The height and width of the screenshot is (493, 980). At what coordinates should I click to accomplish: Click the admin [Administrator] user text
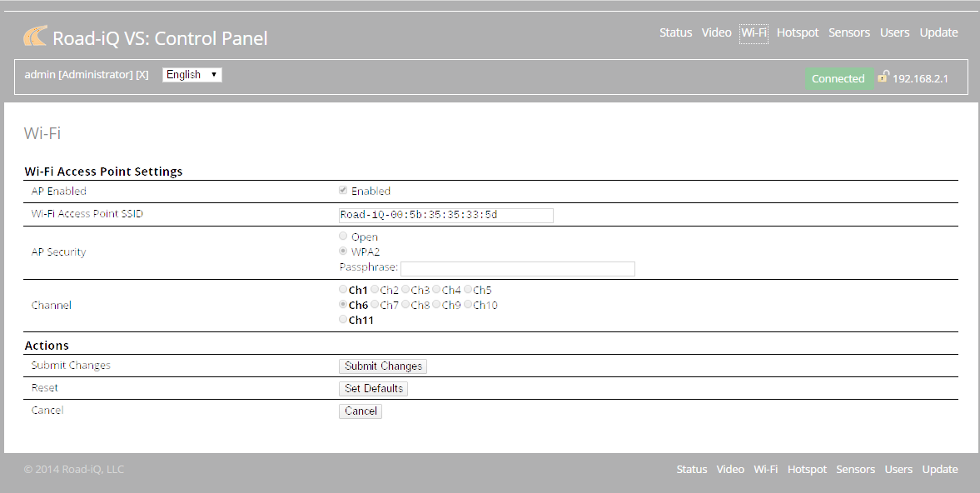tap(78, 74)
